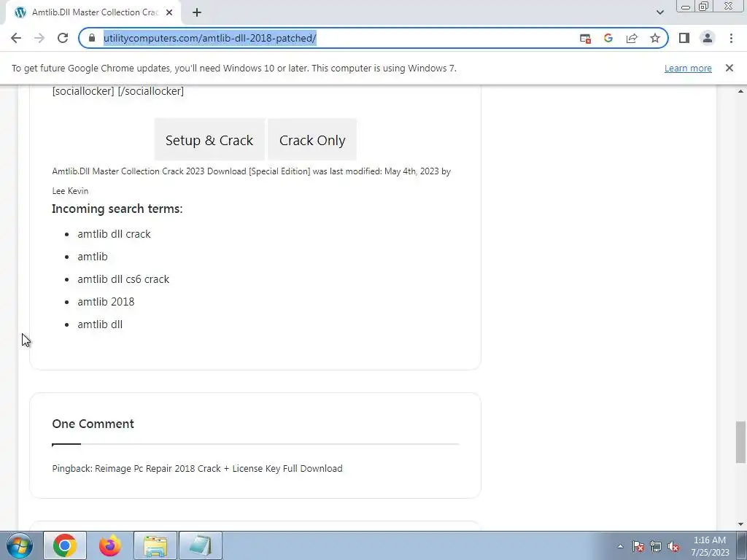The height and width of the screenshot is (560, 747).
Task: Click the muted volume tray icon
Action: tap(673, 546)
